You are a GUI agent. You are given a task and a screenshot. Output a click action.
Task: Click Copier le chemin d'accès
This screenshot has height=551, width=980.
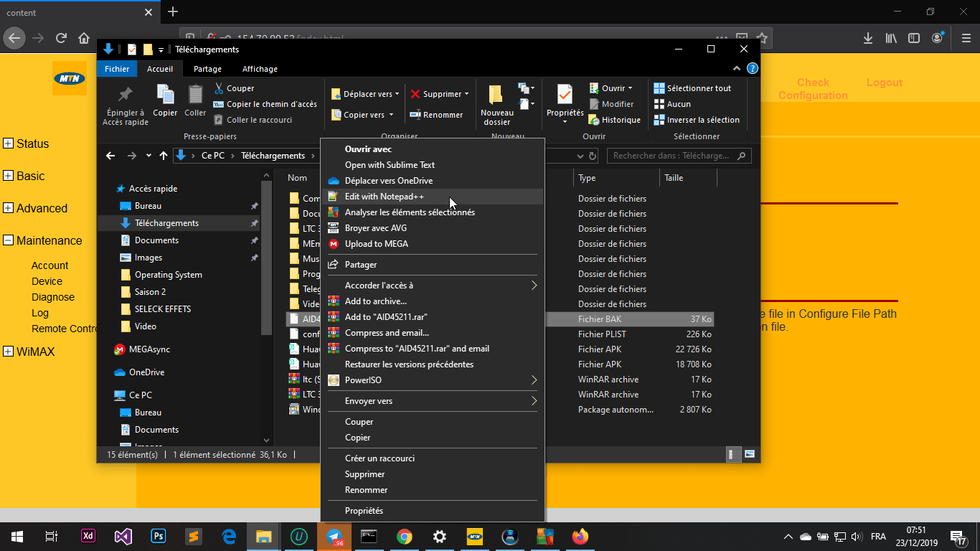265,104
